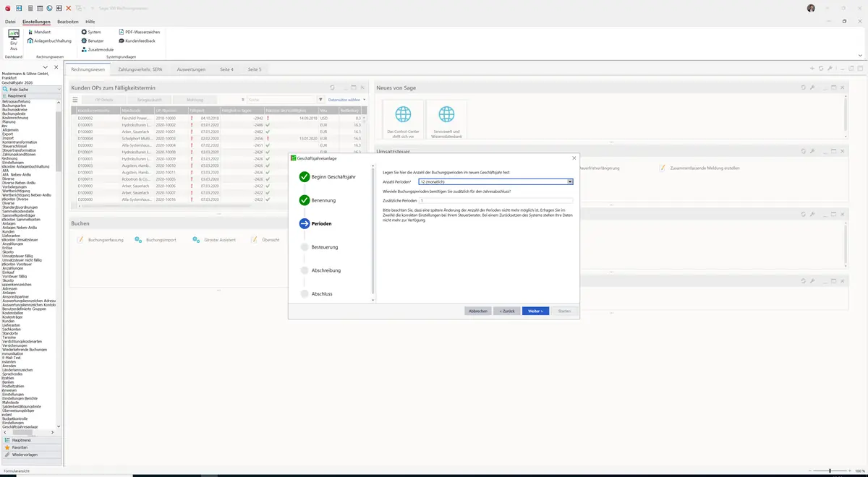Click the Zusätzliche Perioden input field
Viewport: 868px width, 477px height.
495,200
